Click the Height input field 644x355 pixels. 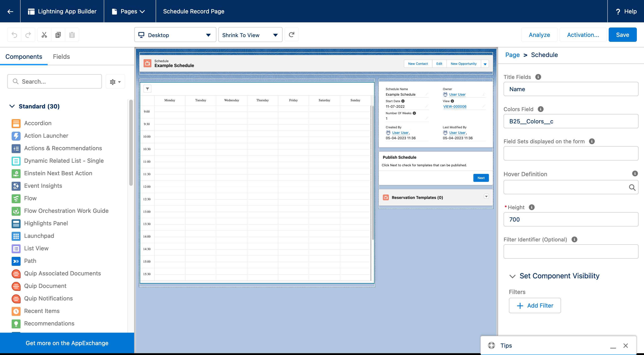571,219
